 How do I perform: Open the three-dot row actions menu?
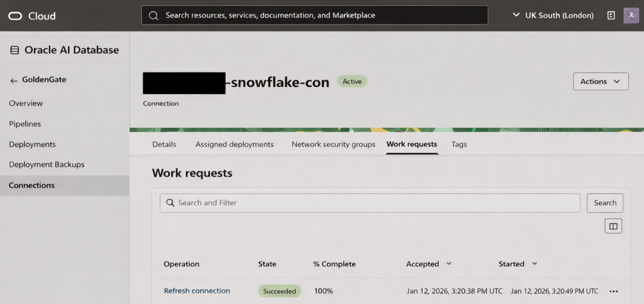[x=614, y=291]
